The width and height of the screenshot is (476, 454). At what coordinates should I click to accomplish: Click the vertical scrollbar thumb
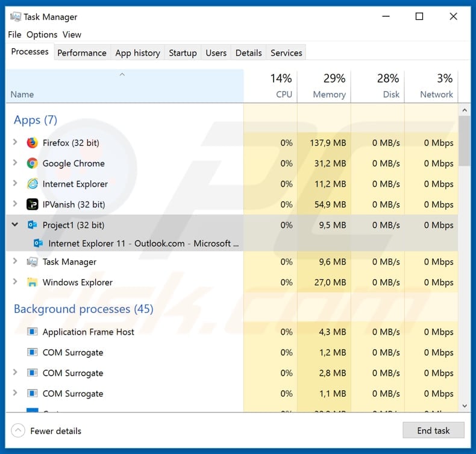pyautogui.click(x=465, y=141)
